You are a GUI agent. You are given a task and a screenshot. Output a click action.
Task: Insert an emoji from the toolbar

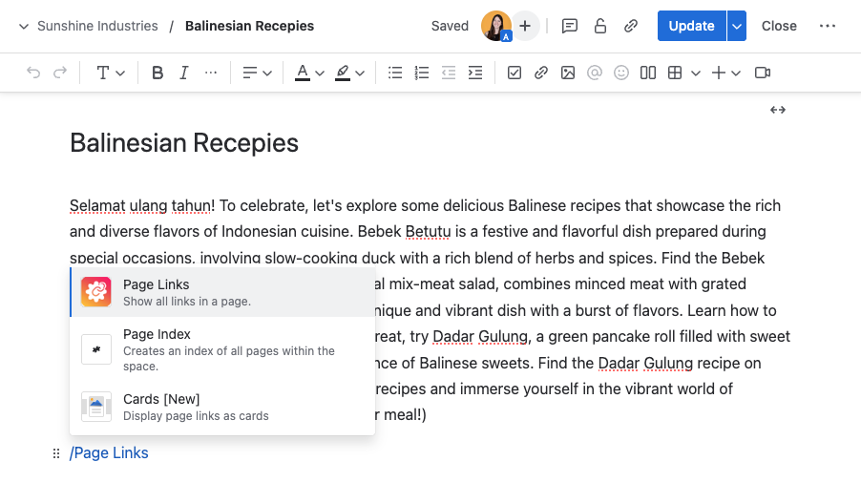pyautogui.click(x=621, y=73)
